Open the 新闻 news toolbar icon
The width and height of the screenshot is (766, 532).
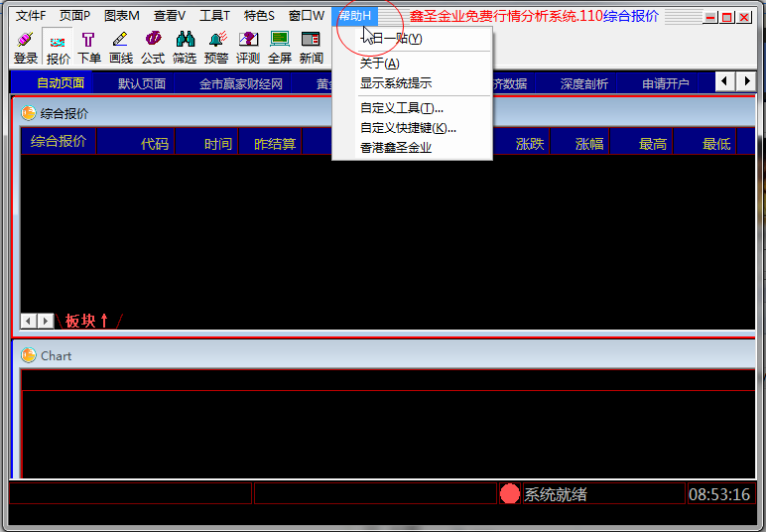[x=312, y=48]
